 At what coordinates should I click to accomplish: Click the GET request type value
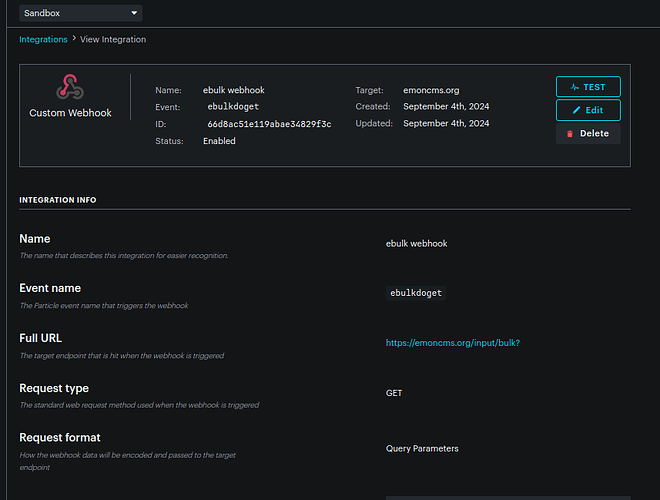coord(394,393)
